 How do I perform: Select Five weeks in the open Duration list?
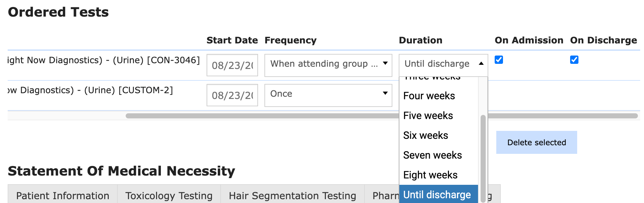(x=428, y=116)
